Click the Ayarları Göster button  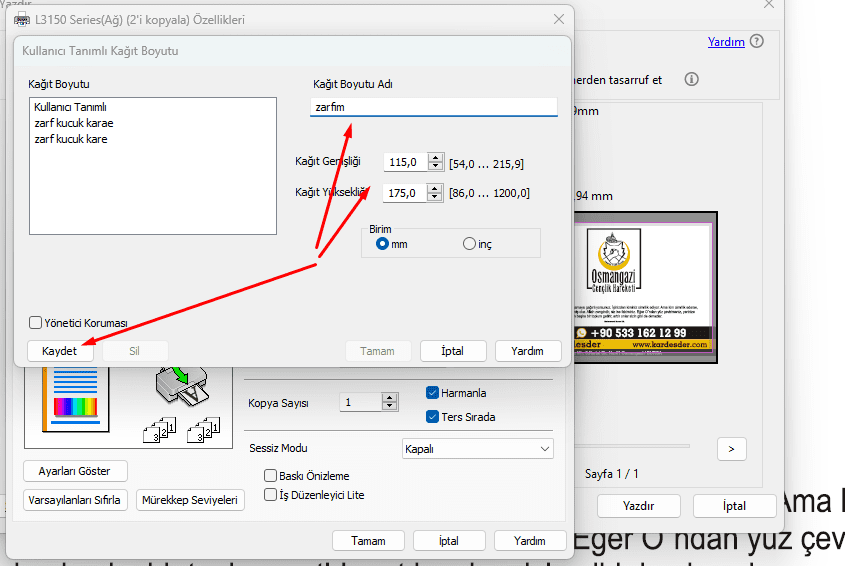75,471
